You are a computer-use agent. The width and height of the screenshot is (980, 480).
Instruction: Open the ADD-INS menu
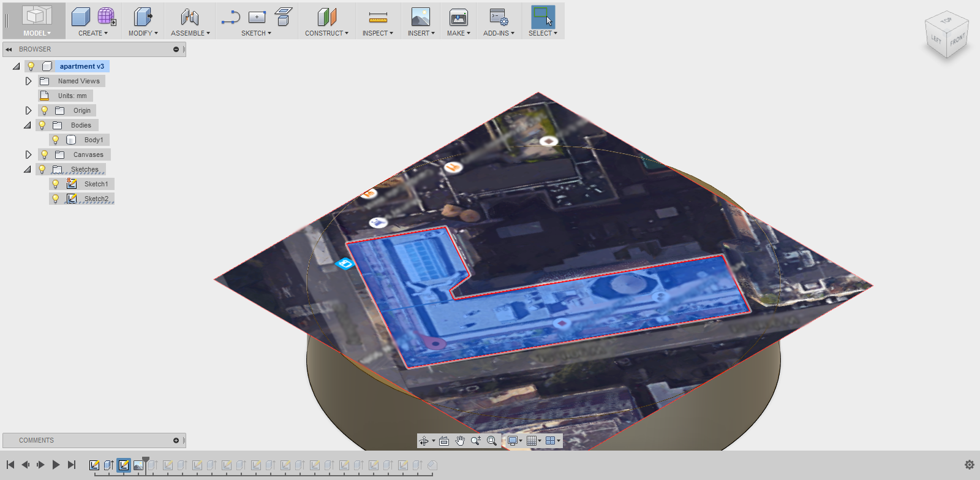point(499,33)
